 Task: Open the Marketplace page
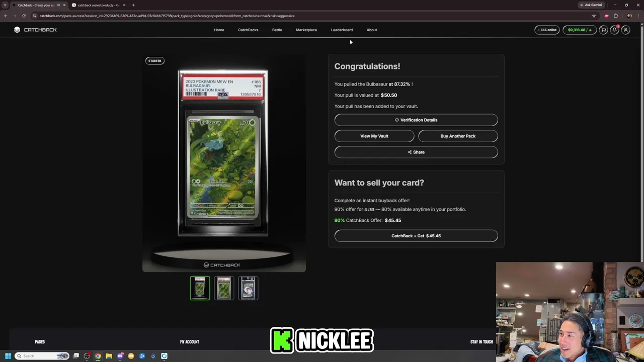point(306,30)
